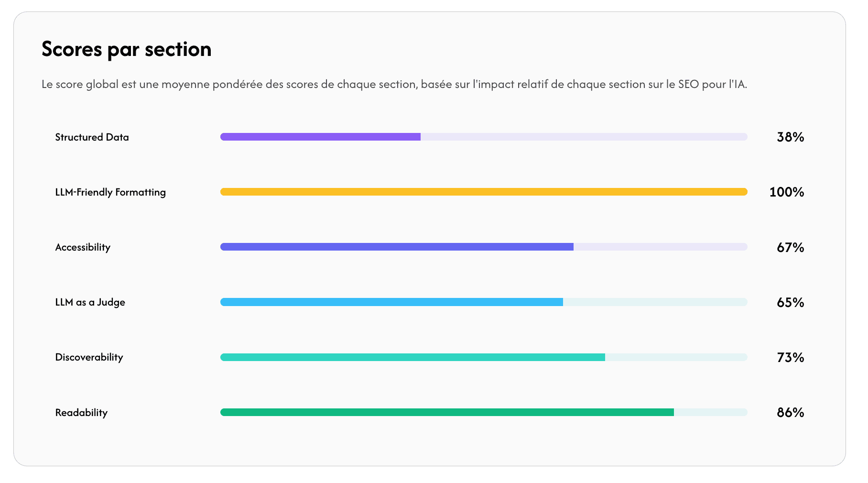Click the 100% score value
This screenshot has height=483, width=868.
coord(786,192)
